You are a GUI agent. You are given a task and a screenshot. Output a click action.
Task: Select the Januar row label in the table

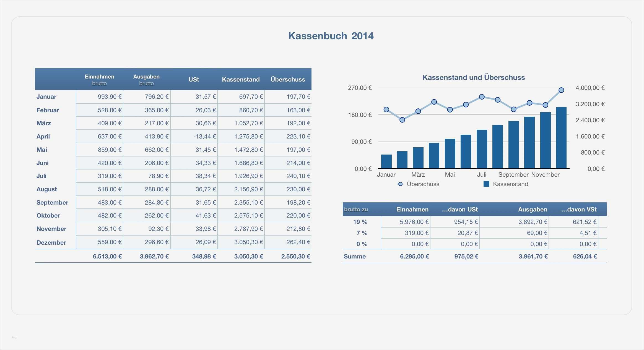pyautogui.click(x=46, y=97)
